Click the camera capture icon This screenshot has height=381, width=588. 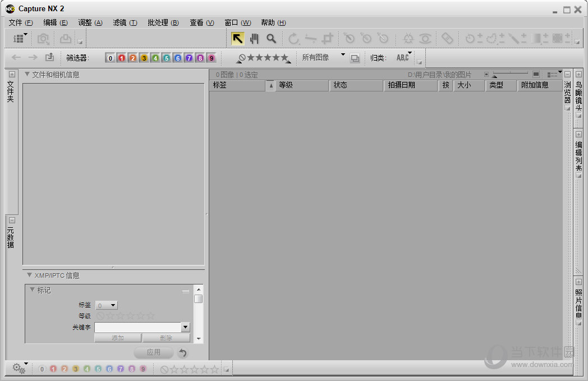click(x=43, y=39)
